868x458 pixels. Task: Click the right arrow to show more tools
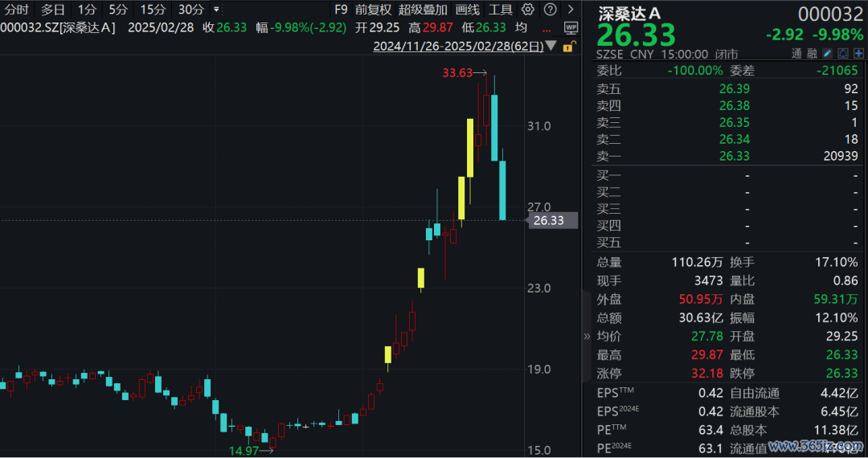pyautogui.click(x=571, y=10)
